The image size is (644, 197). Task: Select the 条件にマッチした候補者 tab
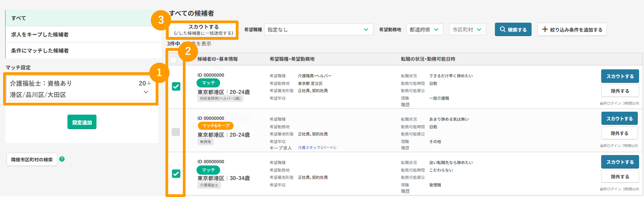tap(43, 50)
